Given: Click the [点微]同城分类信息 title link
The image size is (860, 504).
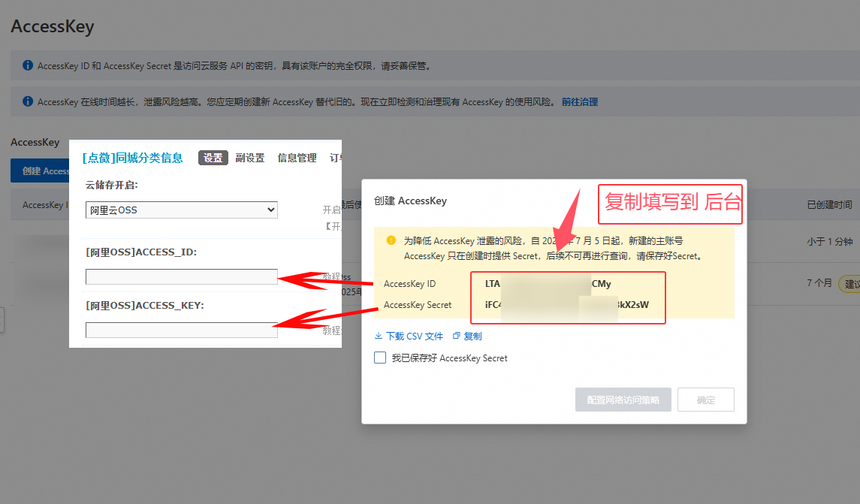Looking at the screenshot, I should tap(133, 158).
